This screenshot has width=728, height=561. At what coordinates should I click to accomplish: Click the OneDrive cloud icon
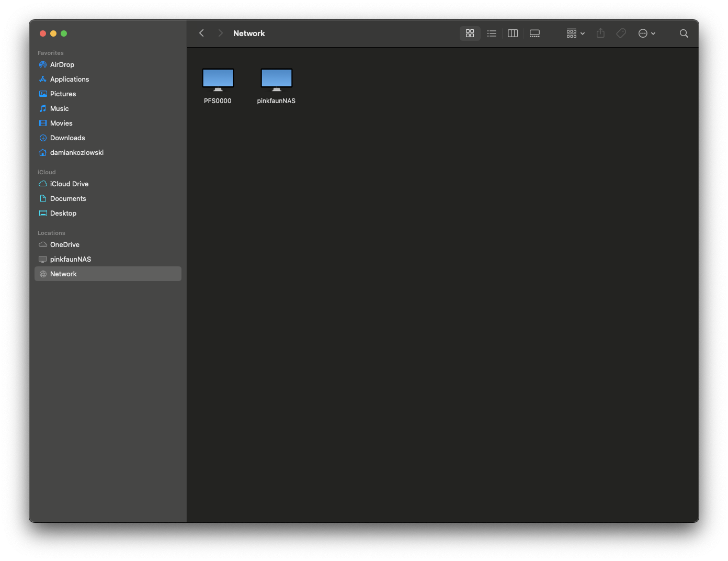43,244
